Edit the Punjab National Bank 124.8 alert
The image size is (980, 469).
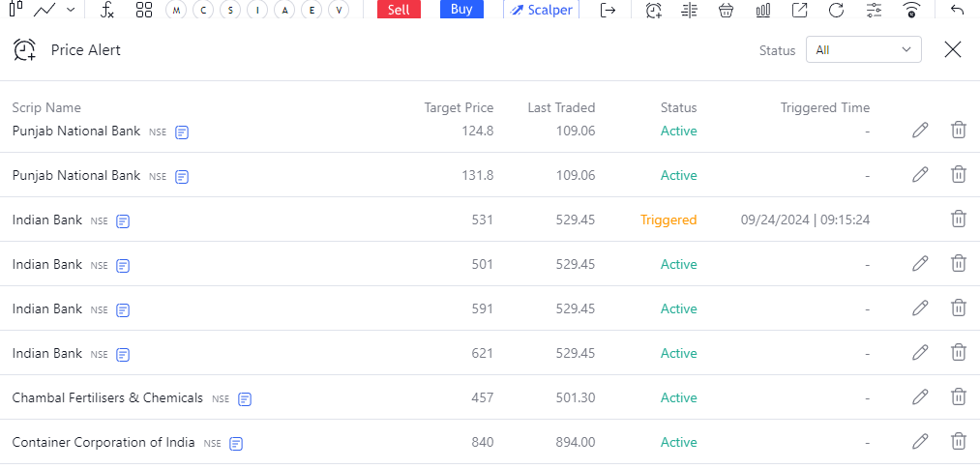click(919, 130)
